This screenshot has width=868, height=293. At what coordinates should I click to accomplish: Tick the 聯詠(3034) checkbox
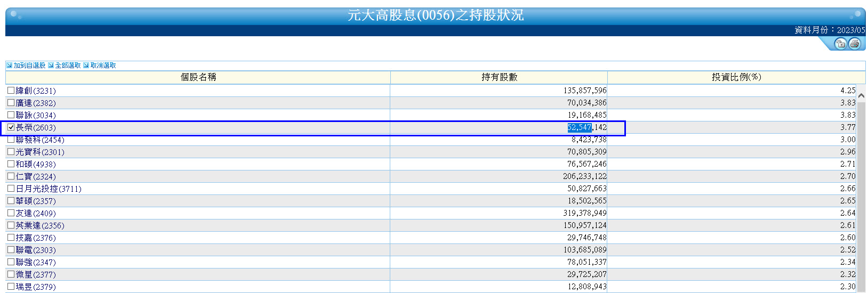click(x=11, y=115)
